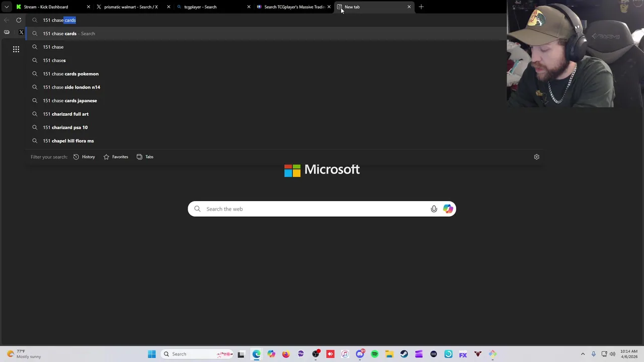Click the microphone icon in the system tray
Viewport: 644px width, 362px height.
tap(594, 354)
